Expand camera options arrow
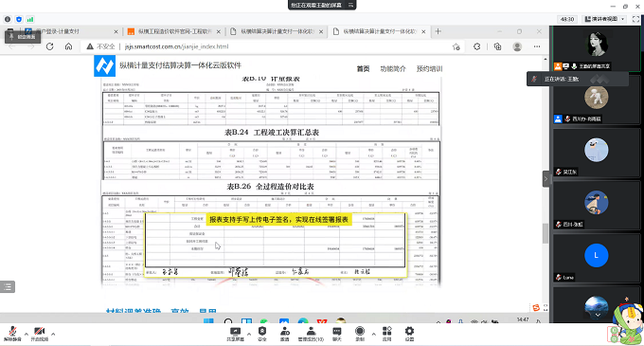 pos(53,334)
